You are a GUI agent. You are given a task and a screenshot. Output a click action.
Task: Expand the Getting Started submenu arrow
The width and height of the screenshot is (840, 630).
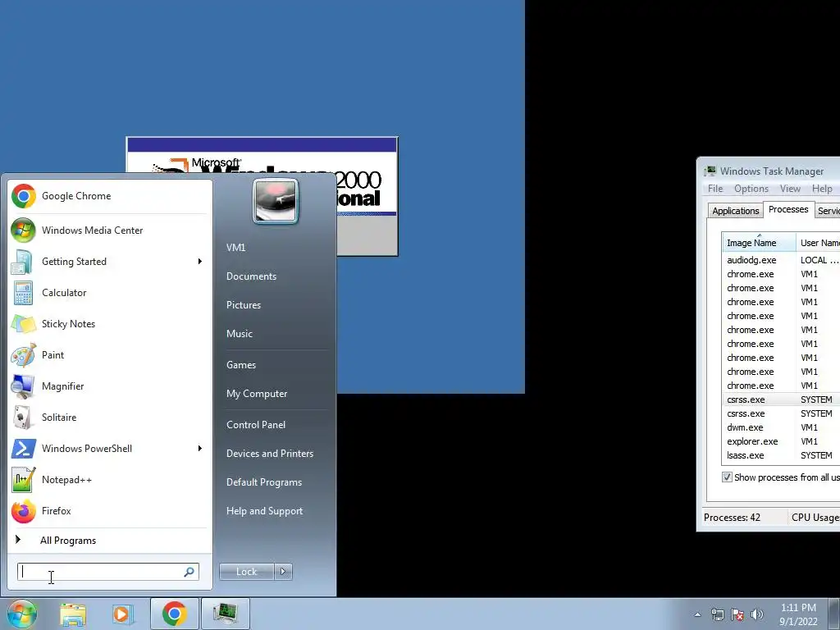pyautogui.click(x=200, y=262)
